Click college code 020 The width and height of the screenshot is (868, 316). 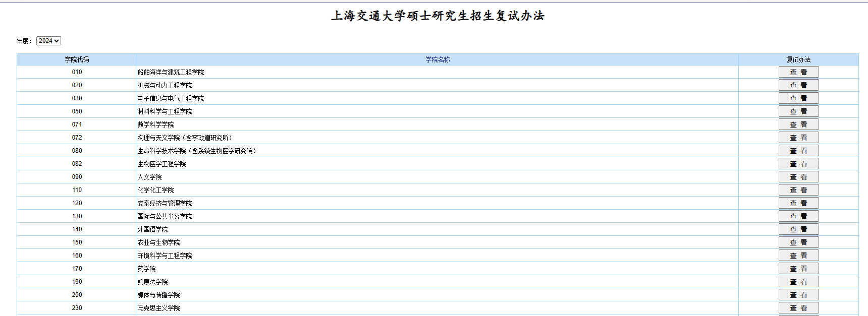pos(77,85)
